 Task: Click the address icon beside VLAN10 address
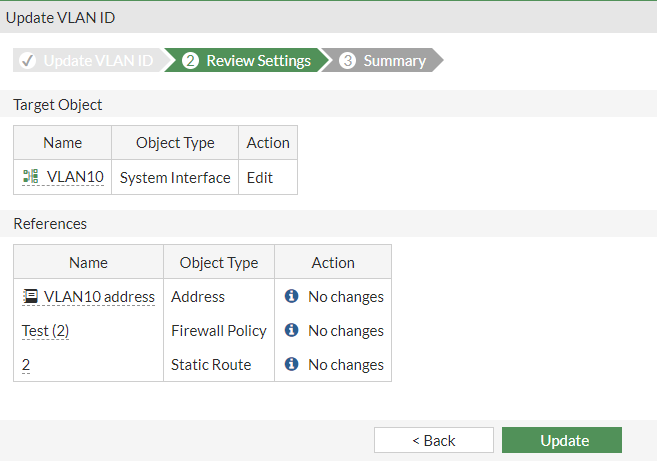31,296
